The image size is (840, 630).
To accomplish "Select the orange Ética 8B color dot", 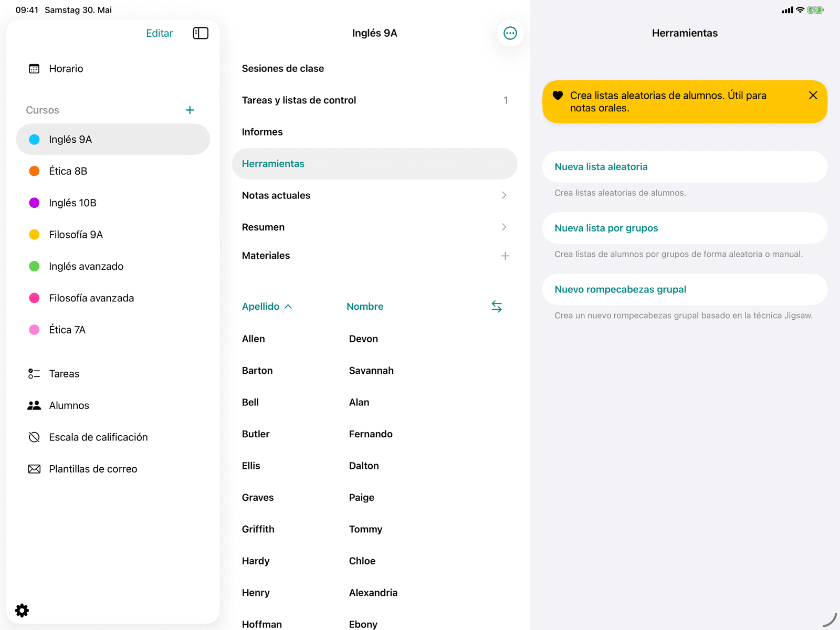I will [34, 171].
